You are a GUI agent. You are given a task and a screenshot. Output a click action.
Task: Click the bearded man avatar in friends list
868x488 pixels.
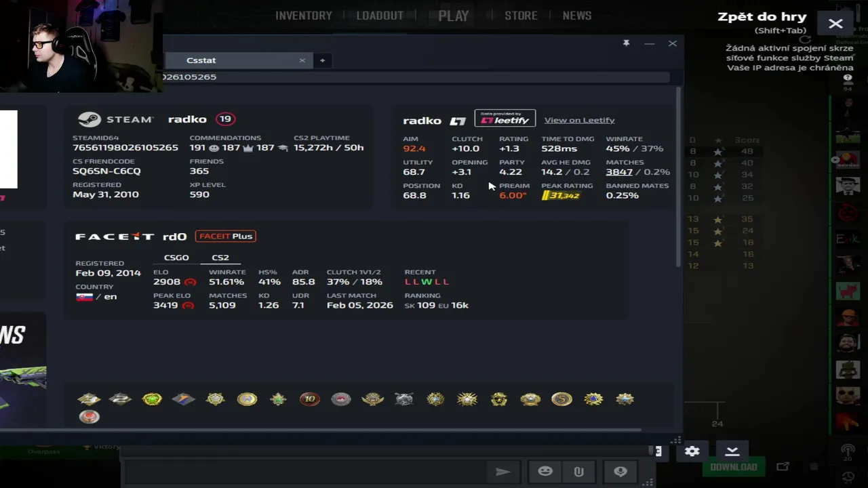848,343
